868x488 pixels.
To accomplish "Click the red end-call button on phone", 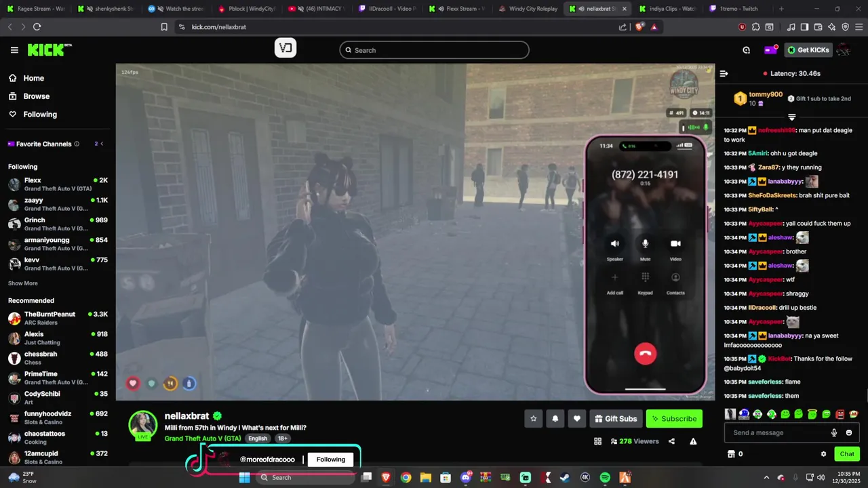I will tap(645, 354).
